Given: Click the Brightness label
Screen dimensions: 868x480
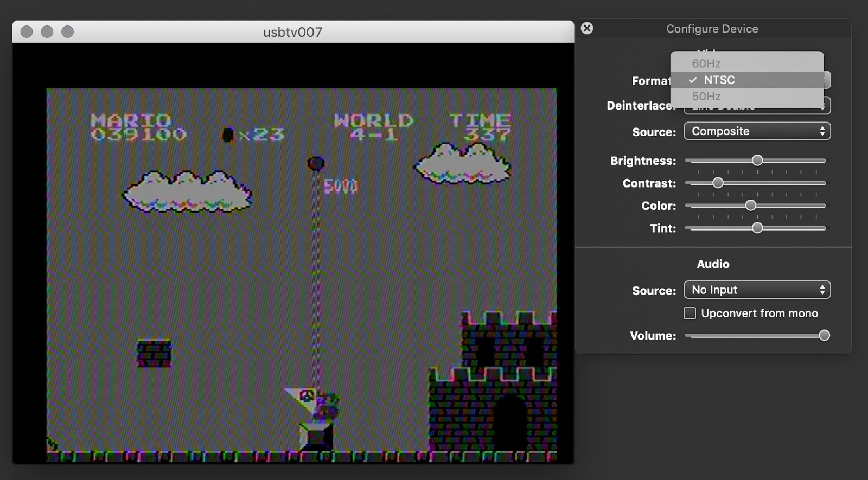Looking at the screenshot, I should [x=643, y=161].
